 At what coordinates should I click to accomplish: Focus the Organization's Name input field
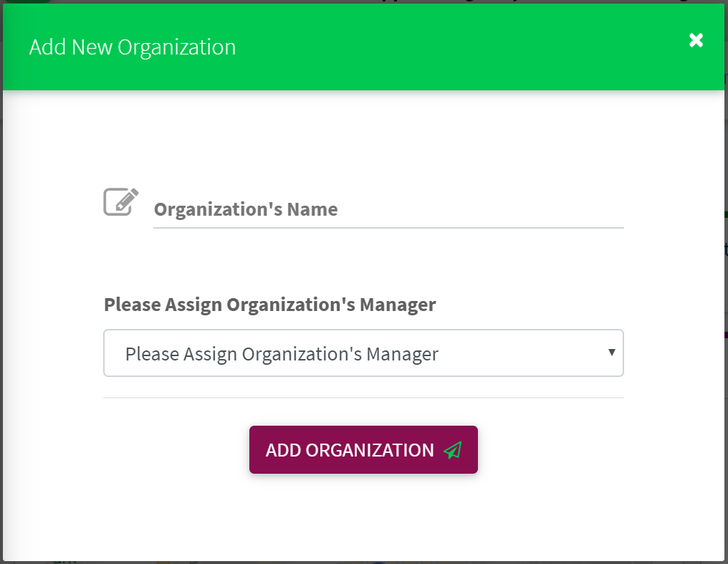click(388, 209)
